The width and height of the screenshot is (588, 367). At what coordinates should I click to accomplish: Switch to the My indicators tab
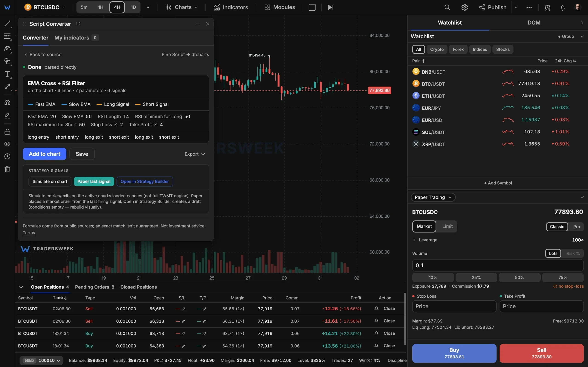pyautogui.click(x=76, y=38)
